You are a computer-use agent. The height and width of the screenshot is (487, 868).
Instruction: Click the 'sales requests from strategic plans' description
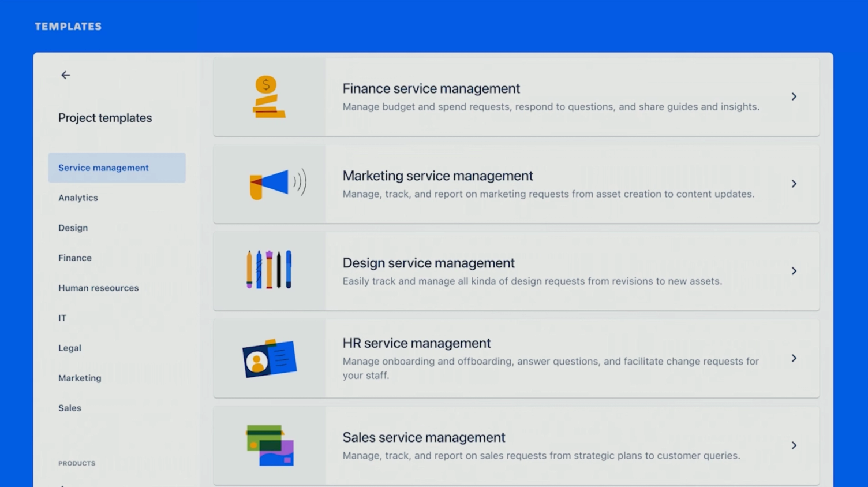541,456
